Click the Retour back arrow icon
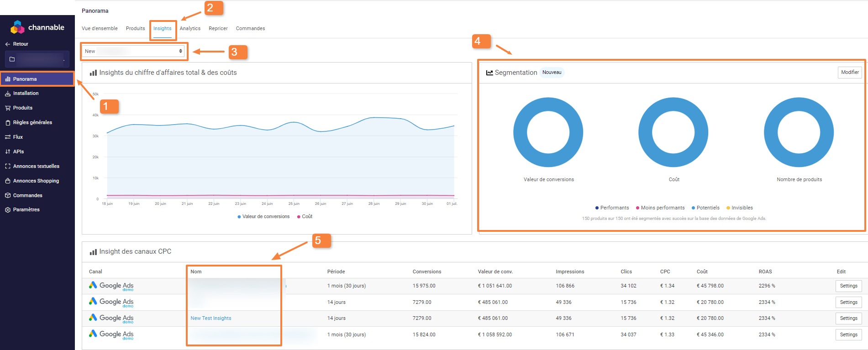Image resolution: width=868 pixels, height=350 pixels. pos(8,44)
